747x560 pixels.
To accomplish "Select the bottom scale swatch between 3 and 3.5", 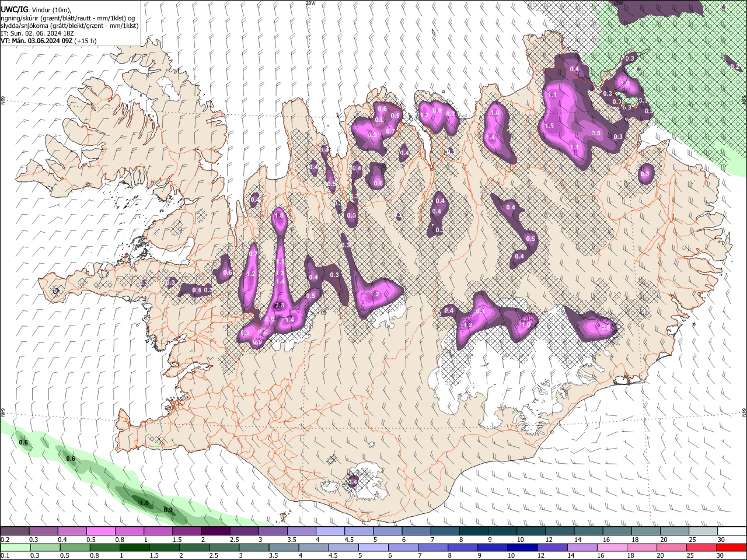I will click(254, 547).
